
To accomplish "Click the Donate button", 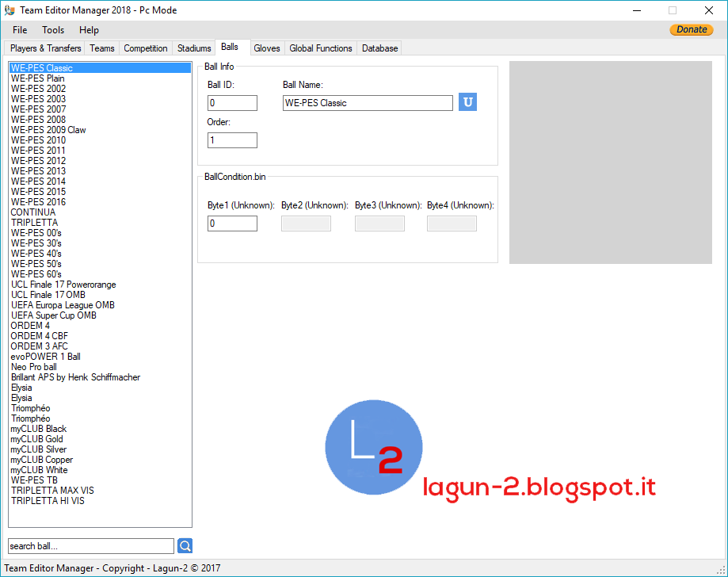I will 692,29.
